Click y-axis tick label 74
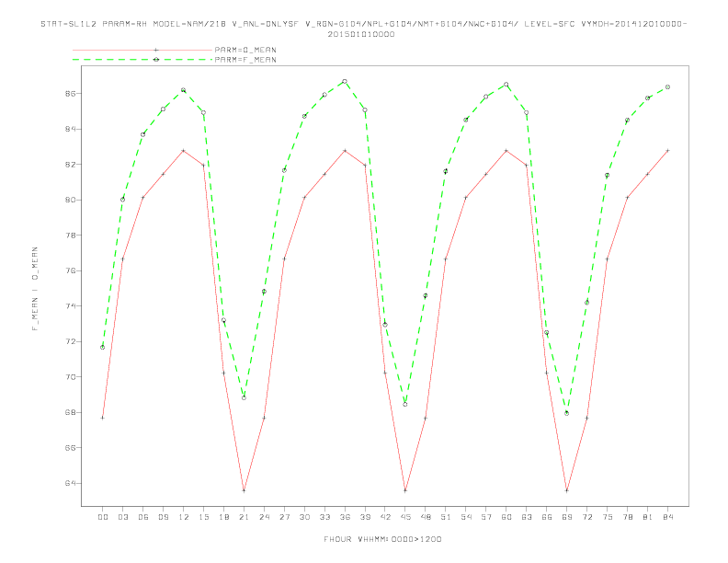 pos(71,306)
